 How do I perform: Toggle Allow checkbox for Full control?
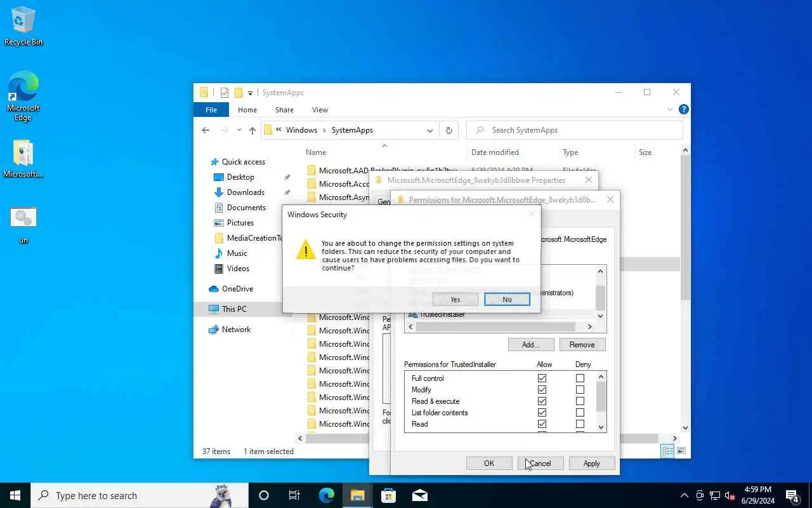(542, 378)
